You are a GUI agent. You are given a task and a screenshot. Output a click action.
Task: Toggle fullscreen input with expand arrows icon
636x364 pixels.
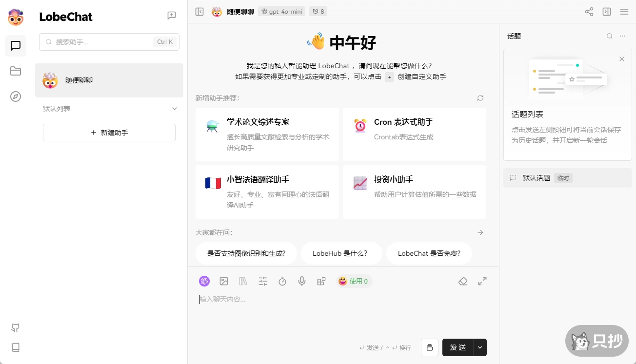[x=482, y=281]
